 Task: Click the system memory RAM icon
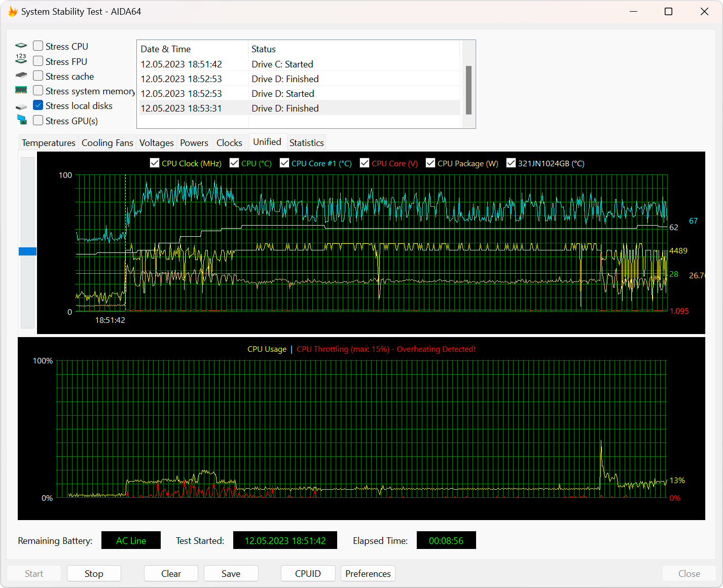pyautogui.click(x=21, y=90)
